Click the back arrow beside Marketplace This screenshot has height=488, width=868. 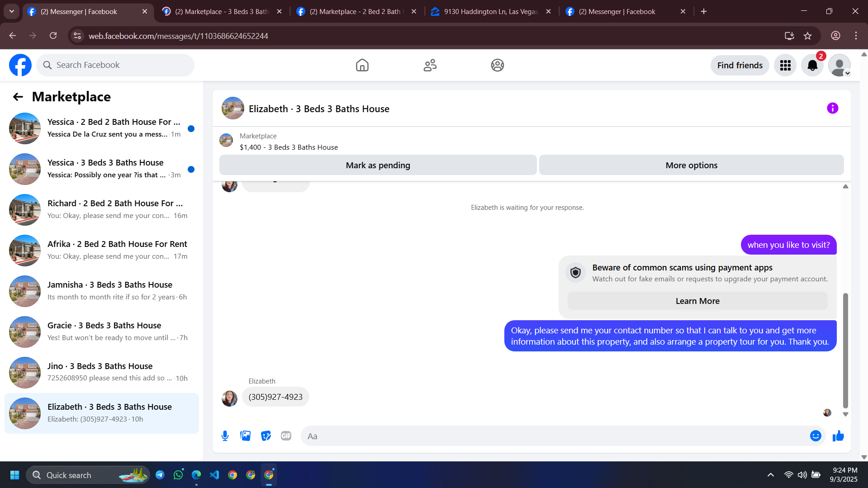(18, 97)
